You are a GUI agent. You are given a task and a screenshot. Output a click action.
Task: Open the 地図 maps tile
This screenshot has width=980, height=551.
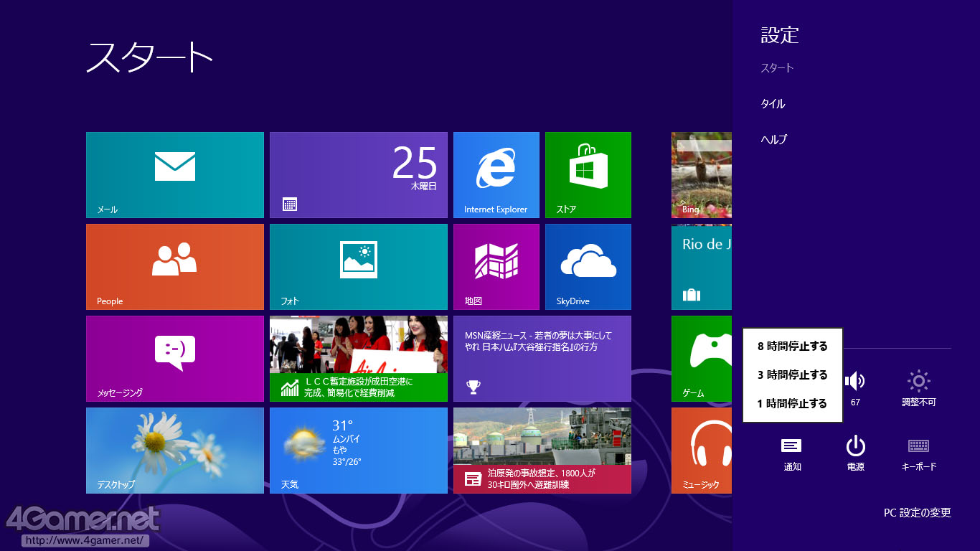pos(496,267)
